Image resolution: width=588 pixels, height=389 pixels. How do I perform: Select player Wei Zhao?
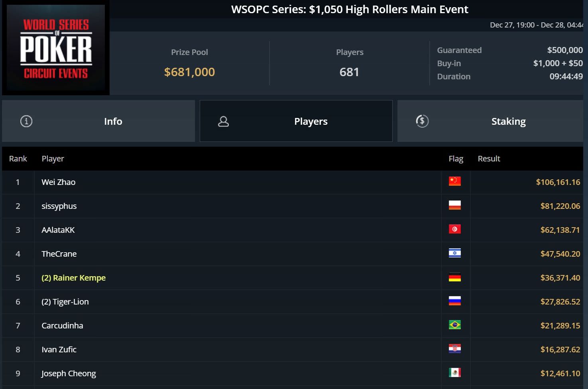pyautogui.click(x=59, y=182)
